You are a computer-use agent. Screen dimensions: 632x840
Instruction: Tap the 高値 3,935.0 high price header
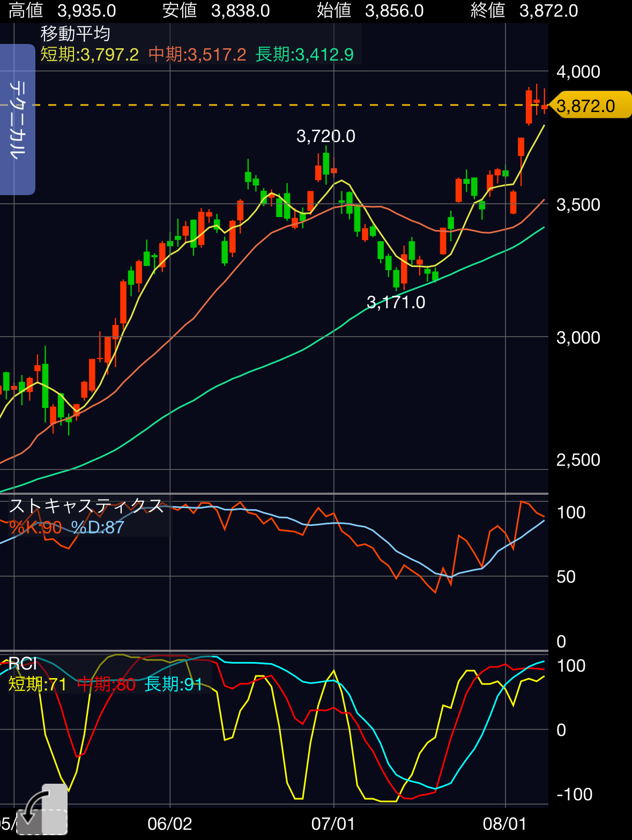click(x=62, y=11)
